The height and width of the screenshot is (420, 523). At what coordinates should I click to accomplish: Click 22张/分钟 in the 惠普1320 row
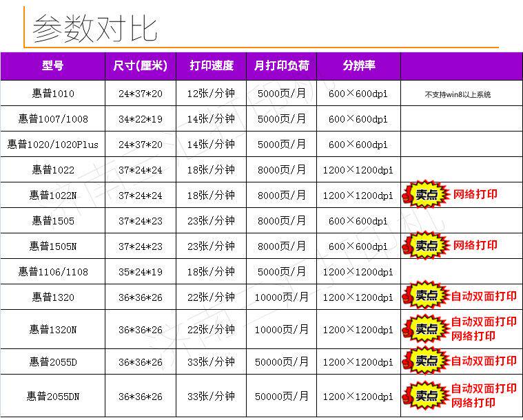[x=211, y=297]
